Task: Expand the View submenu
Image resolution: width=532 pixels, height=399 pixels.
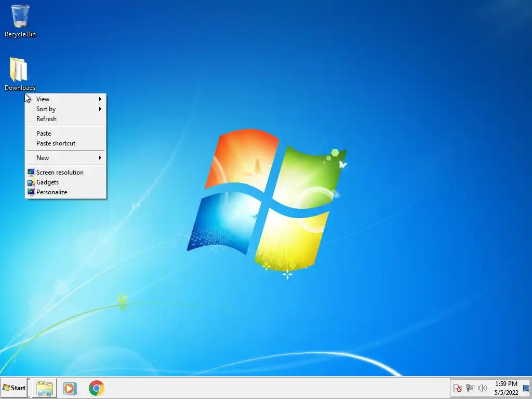Action: point(65,99)
